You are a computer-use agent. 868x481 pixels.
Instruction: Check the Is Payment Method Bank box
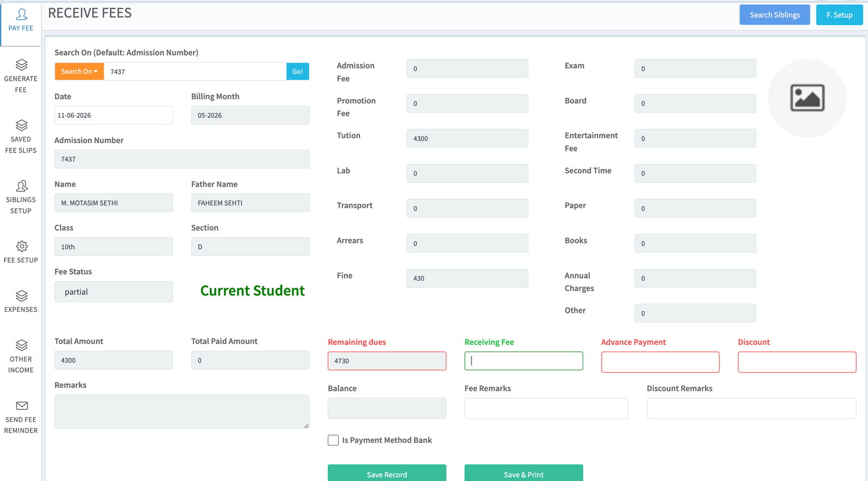pyautogui.click(x=333, y=440)
